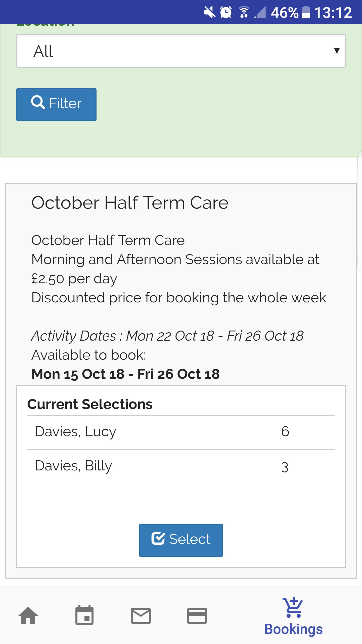Image resolution: width=362 pixels, height=644 pixels.
Task: Click the Location dropdown arrow
Action: click(x=337, y=51)
